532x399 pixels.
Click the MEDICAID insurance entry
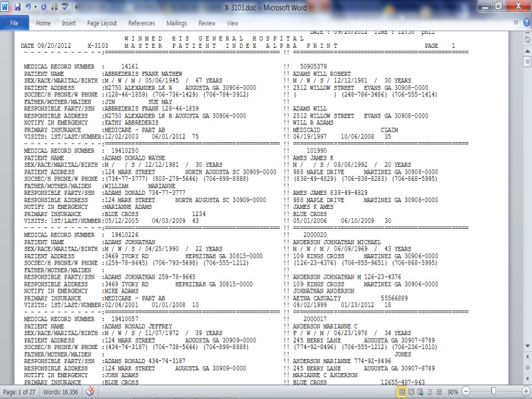[x=307, y=130]
